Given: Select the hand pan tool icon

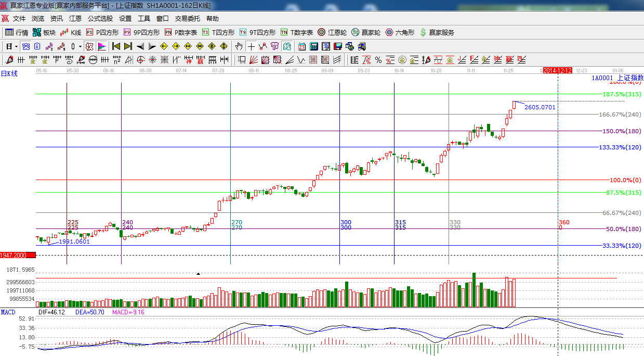Looking at the screenshot, I should [x=239, y=46].
